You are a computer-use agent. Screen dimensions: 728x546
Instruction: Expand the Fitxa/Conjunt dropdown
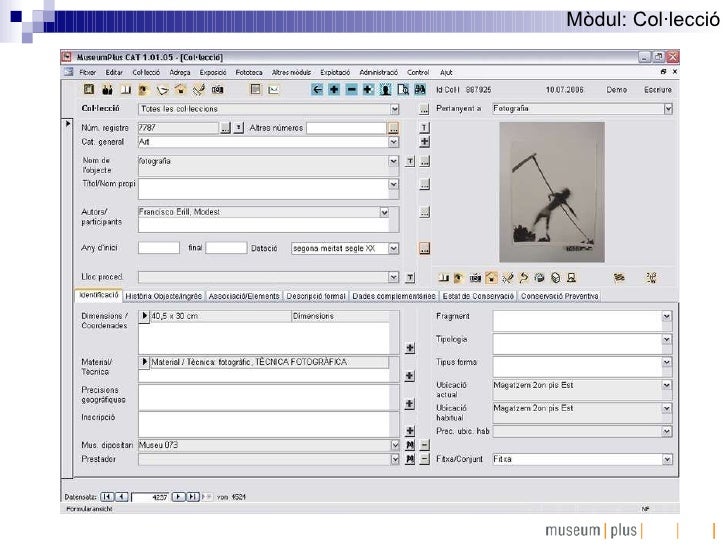click(x=667, y=460)
